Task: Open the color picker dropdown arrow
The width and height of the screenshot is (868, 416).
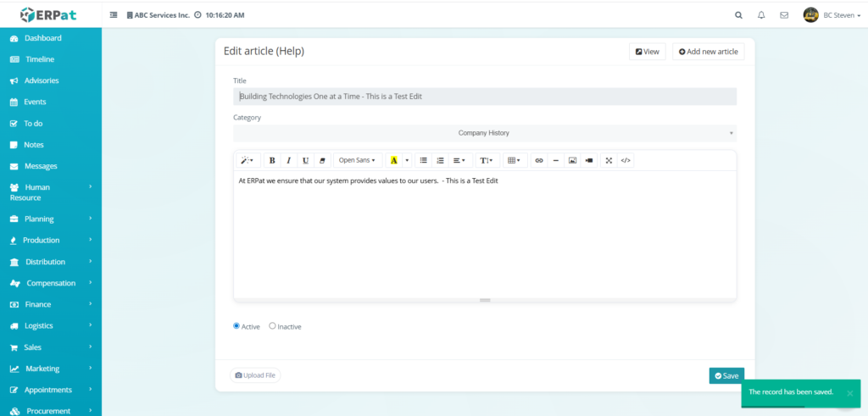Action: coord(408,160)
